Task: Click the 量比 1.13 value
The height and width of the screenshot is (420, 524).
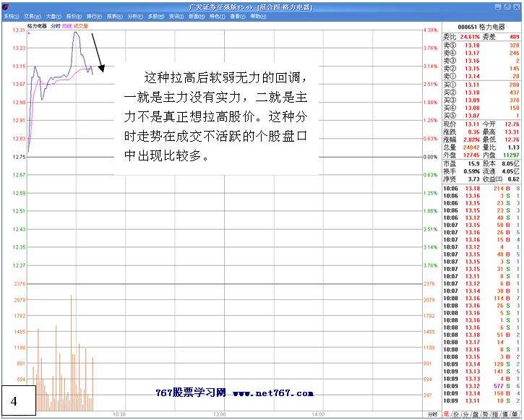Action: point(513,147)
